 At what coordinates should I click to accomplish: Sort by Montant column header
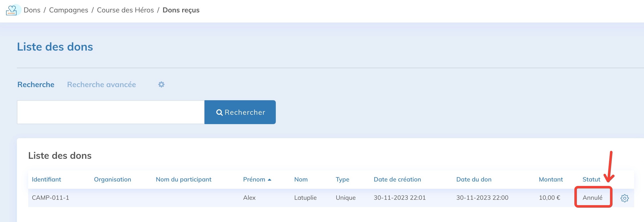550,179
